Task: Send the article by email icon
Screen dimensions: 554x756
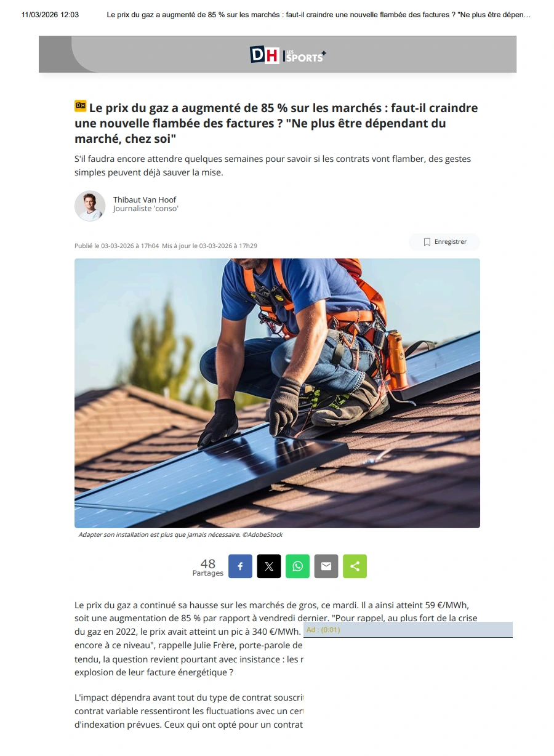Action: [x=326, y=566]
